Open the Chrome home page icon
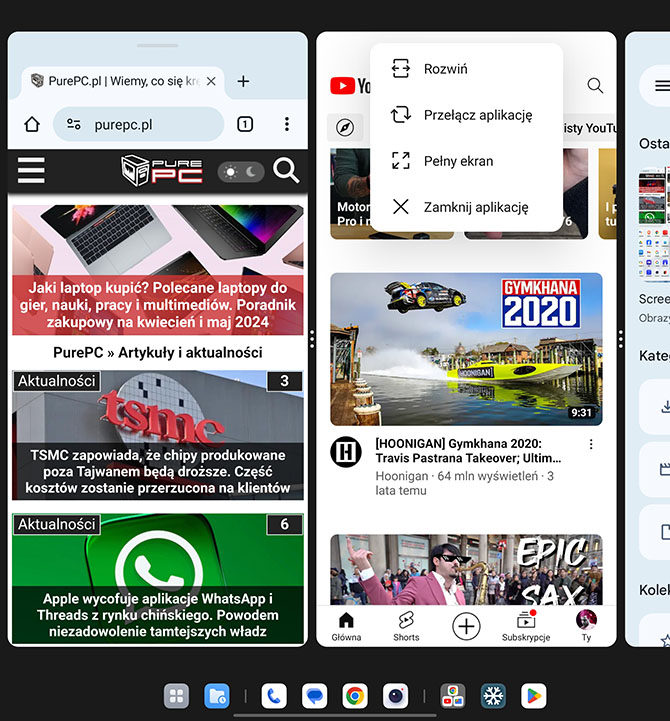This screenshot has width=670, height=721. pos(32,124)
